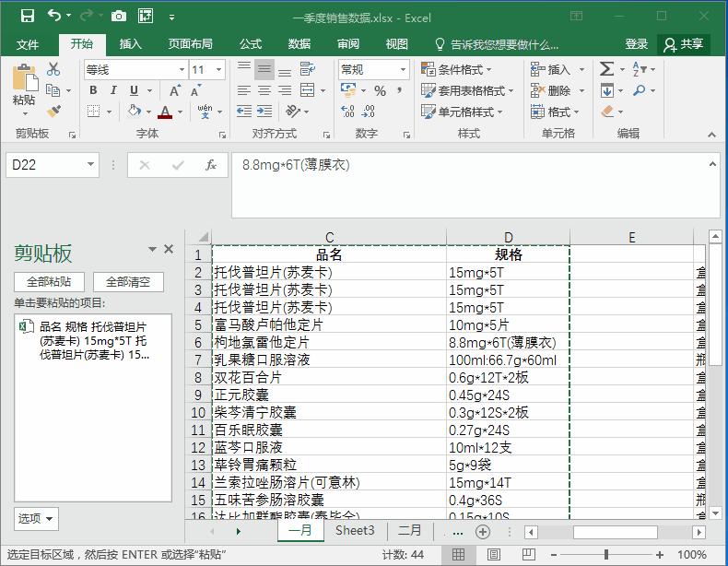
Task: Apply fill color with the paint bucket
Action: [135, 112]
